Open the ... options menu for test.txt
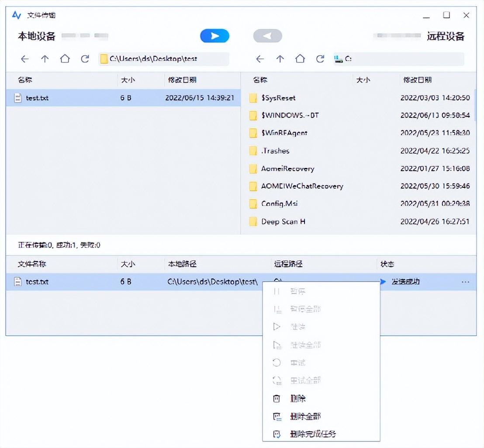Image resolution: width=484 pixels, height=448 pixels. [x=465, y=282]
